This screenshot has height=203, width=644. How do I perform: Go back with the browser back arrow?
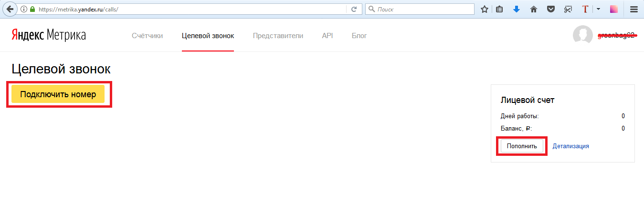(10, 9)
